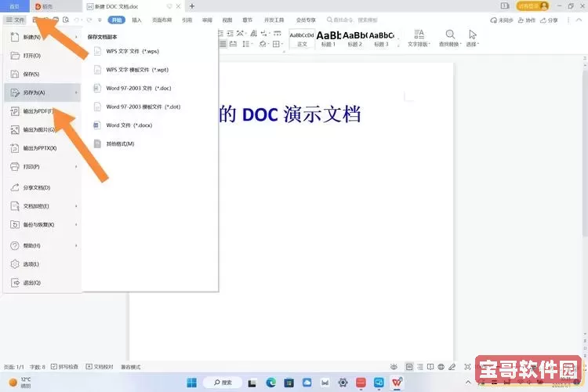Expand the 文档加密(E) submenu arrow

pos(76,206)
